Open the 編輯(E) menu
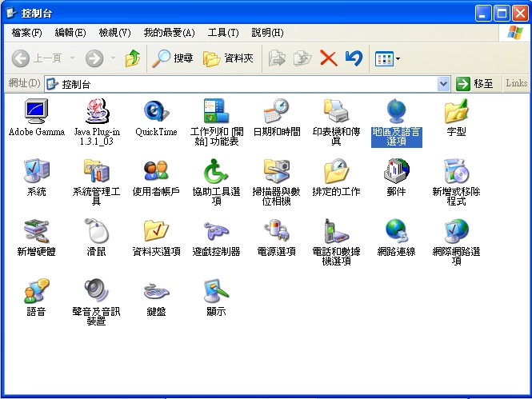 pyautogui.click(x=70, y=33)
